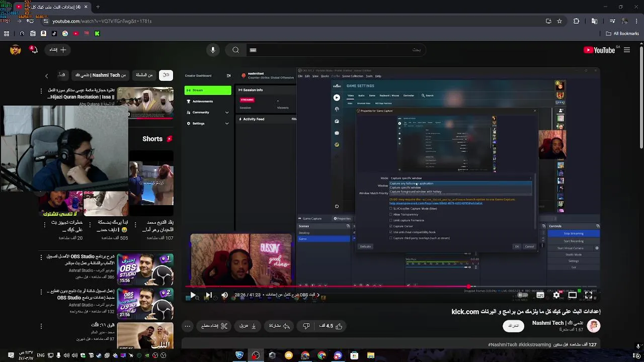Click the magnifier search icon
This screenshot has width=644, height=362.
(x=235, y=50)
